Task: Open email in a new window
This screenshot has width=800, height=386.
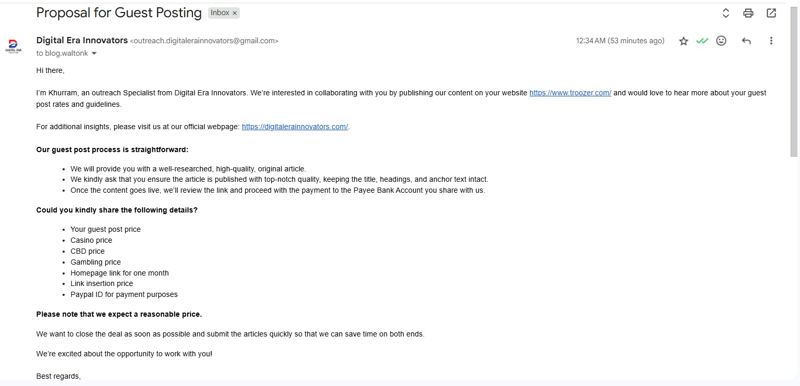Action: 771,13
